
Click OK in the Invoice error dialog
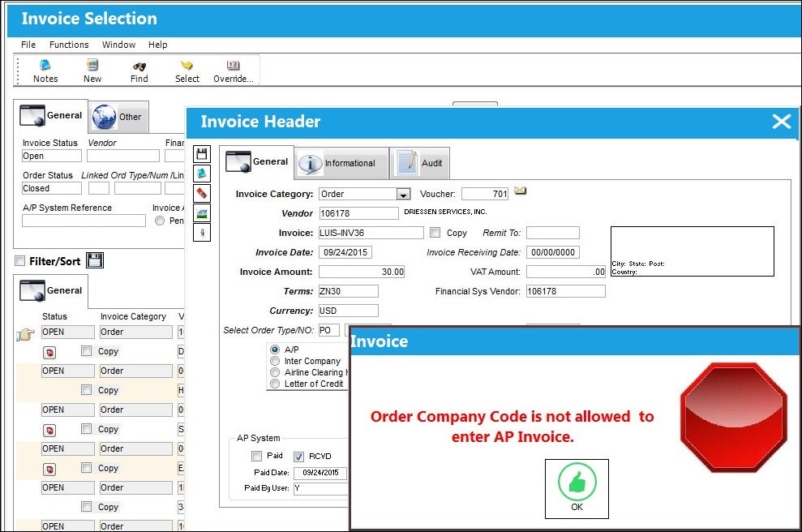coord(577,488)
